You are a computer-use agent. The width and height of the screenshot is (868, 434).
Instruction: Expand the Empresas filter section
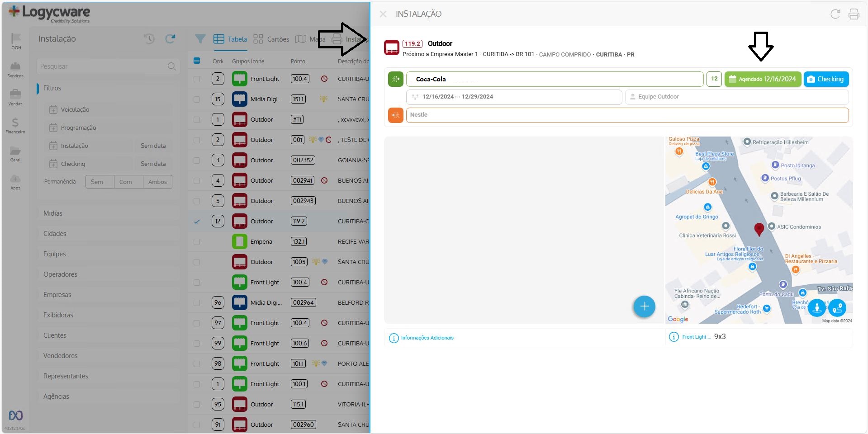109,295
